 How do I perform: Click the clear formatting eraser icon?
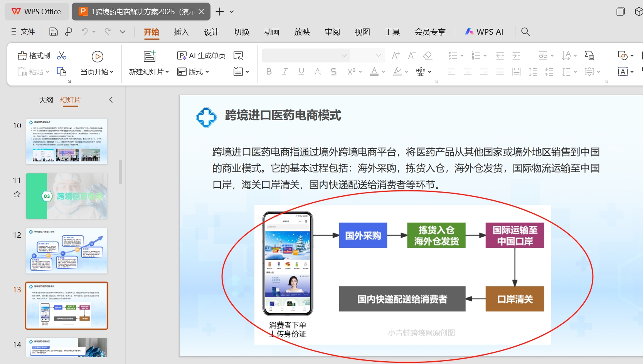pyautogui.click(x=428, y=55)
